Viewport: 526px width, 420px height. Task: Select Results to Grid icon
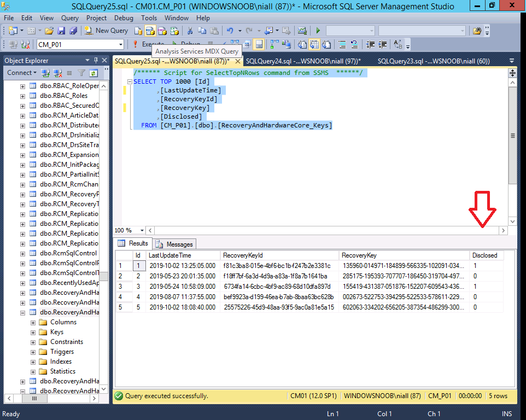[314, 44]
